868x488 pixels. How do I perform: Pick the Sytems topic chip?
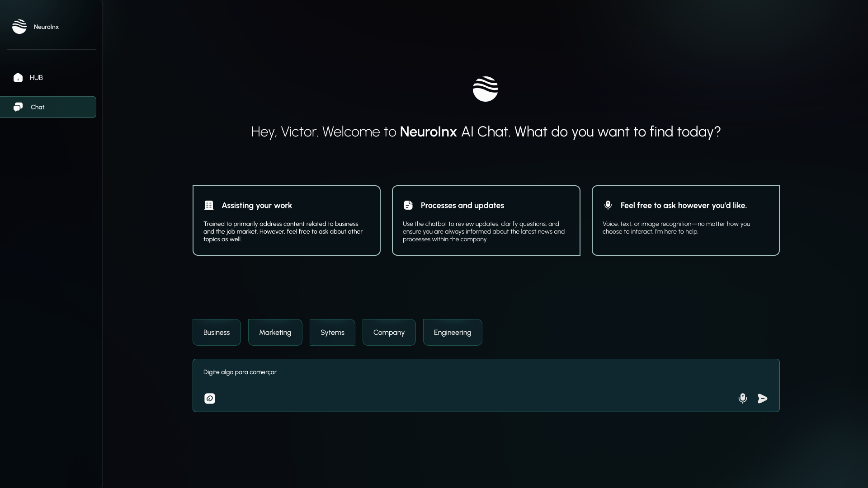pos(332,333)
